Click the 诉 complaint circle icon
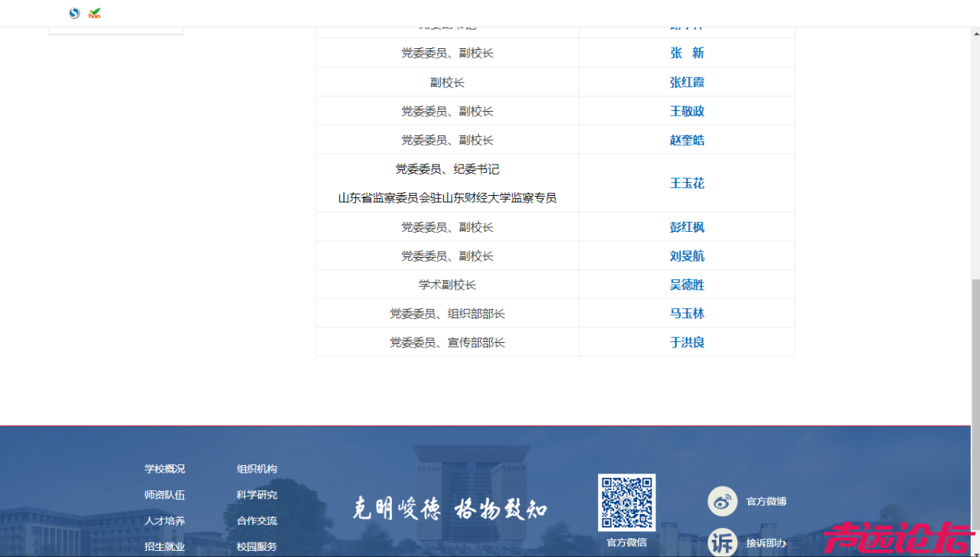The width and height of the screenshot is (980, 557). pyautogui.click(x=722, y=542)
